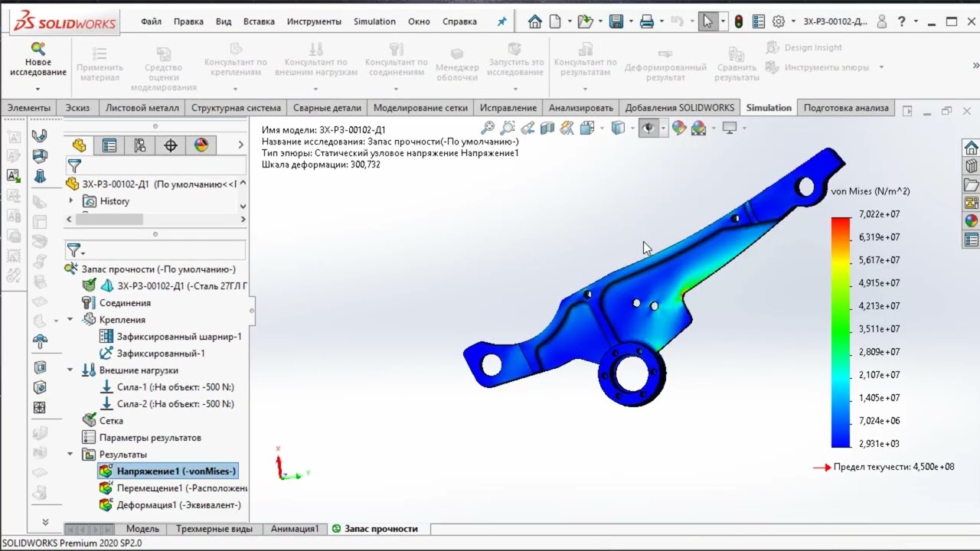Select Напряжение1 (-vonMises-) result
Screen dimensions: 980x551
click(x=168, y=471)
